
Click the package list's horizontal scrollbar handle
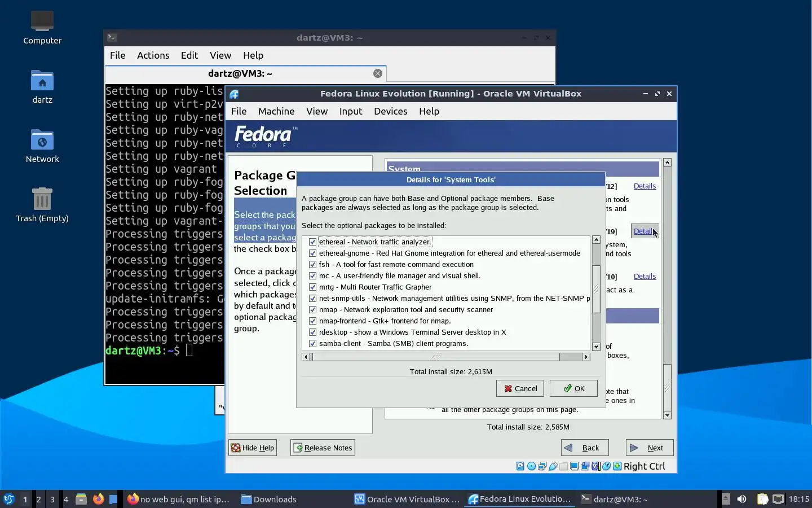(x=435, y=357)
